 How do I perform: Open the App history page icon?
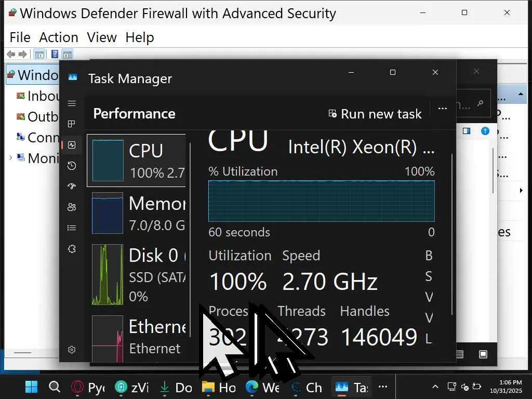(72, 166)
